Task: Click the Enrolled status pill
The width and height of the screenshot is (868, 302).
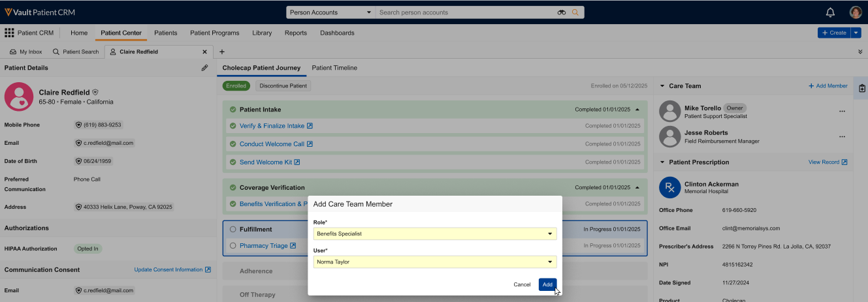Action: 236,86
